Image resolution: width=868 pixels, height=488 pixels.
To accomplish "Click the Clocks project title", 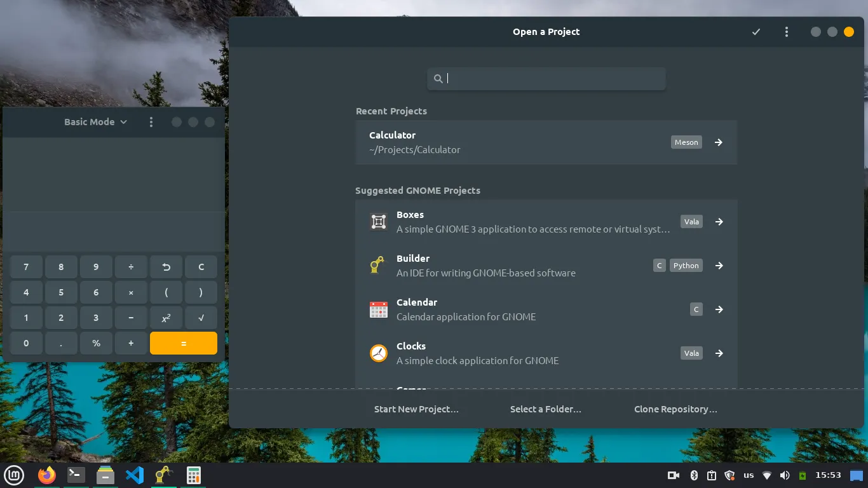I will pyautogui.click(x=411, y=346).
